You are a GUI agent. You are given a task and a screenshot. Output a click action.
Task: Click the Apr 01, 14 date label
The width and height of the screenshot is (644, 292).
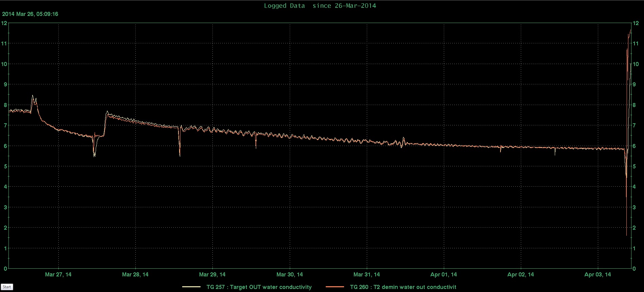pyautogui.click(x=444, y=274)
